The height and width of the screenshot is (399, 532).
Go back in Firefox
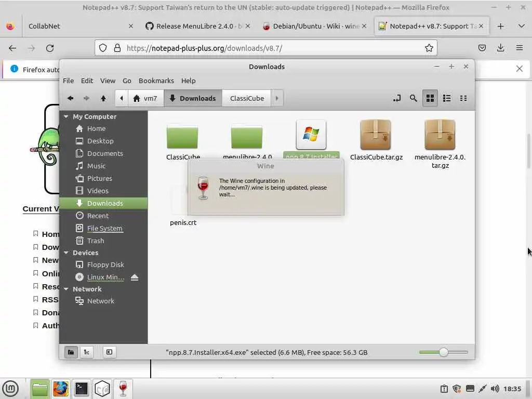pos(12,48)
